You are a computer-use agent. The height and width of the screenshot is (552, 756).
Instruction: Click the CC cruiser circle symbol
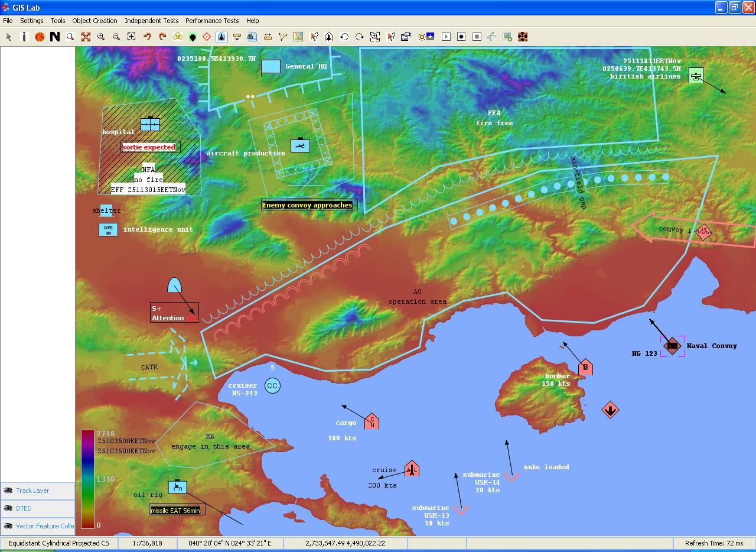(272, 386)
